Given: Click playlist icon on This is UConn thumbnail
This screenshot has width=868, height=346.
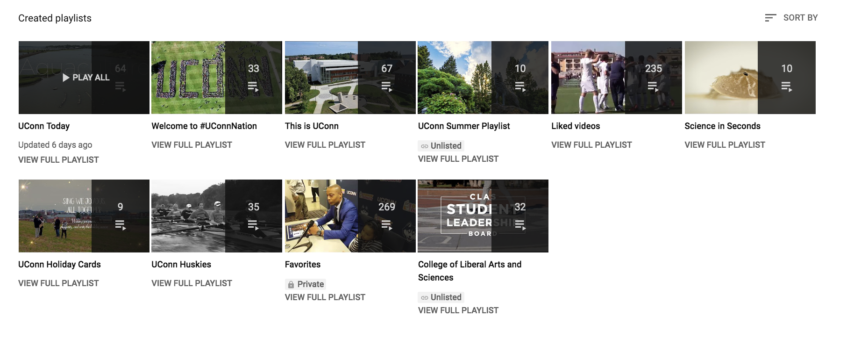Looking at the screenshot, I should point(387,87).
